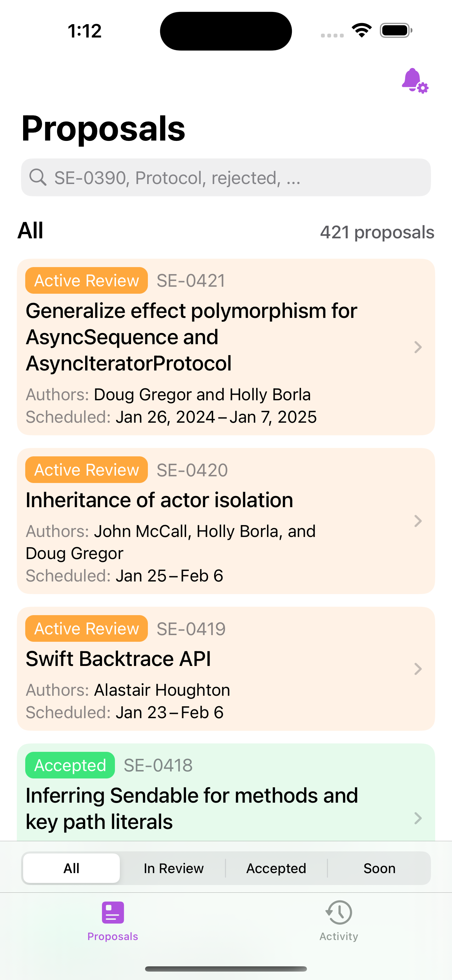Screen dimensions: 452x980
Task: Open the Activity clock icon
Action: 338,912
